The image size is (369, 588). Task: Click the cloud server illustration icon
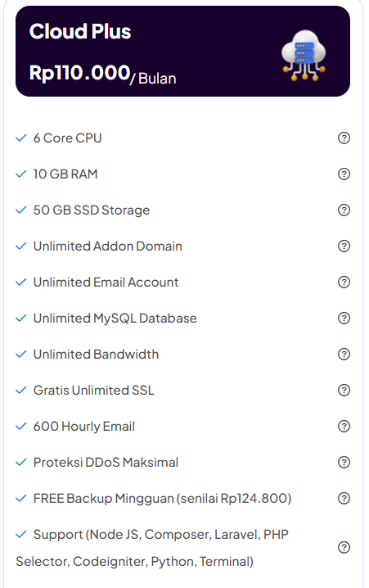304,56
